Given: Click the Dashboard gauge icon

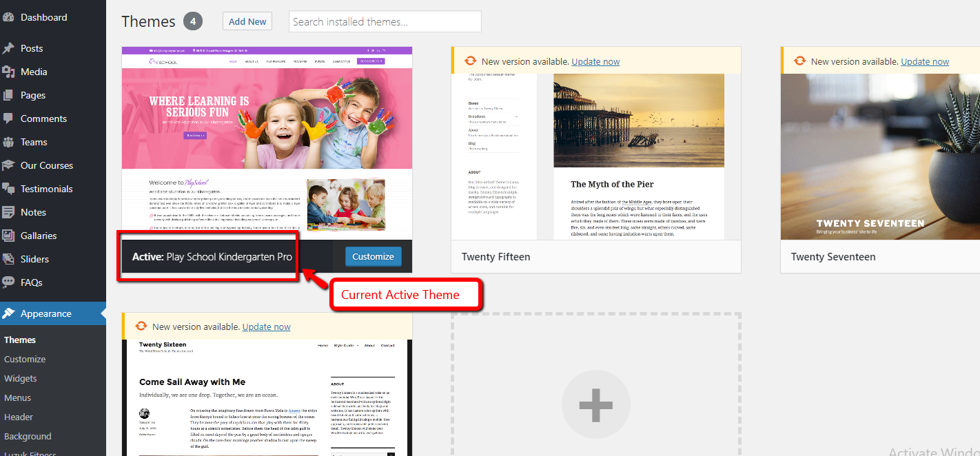Looking at the screenshot, I should tap(8, 17).
